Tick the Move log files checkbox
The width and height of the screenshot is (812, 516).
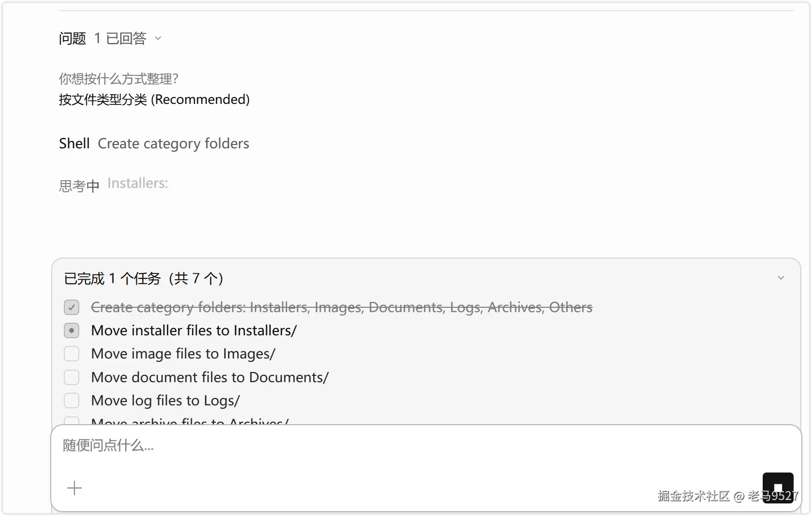point(72,401)
